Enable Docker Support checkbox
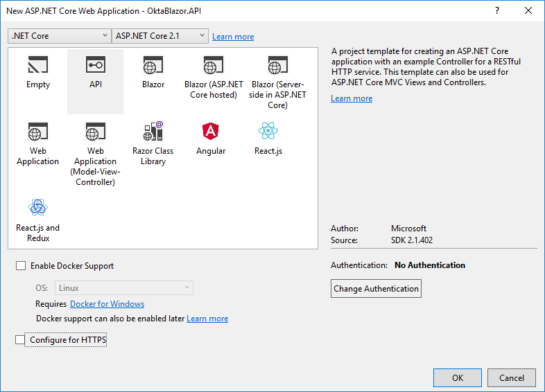Viewport: 545px width, 392px height. 20,266
